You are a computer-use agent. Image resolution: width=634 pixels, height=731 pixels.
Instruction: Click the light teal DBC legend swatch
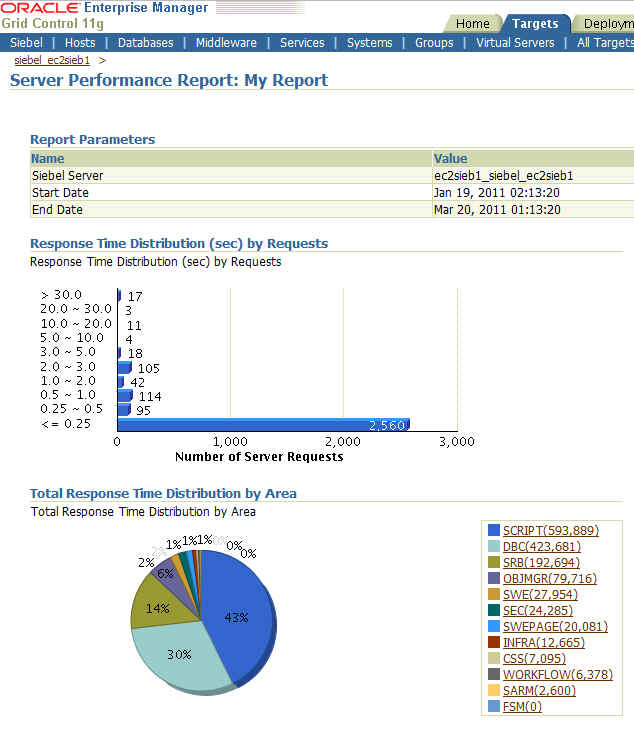(x=494, y=546)
